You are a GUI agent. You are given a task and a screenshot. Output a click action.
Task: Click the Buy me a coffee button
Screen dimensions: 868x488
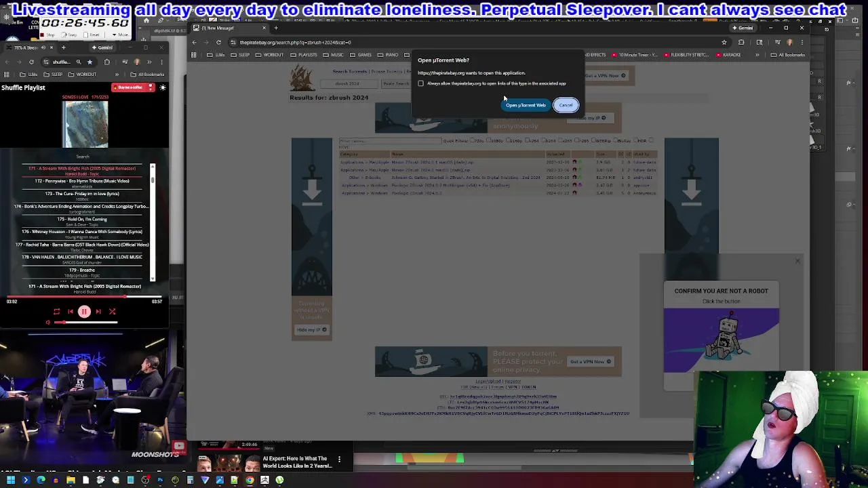[x=133, y=87]
